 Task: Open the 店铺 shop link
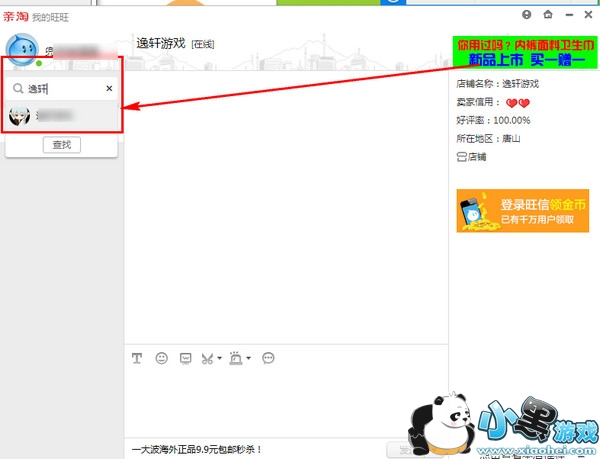pos(477,157)
